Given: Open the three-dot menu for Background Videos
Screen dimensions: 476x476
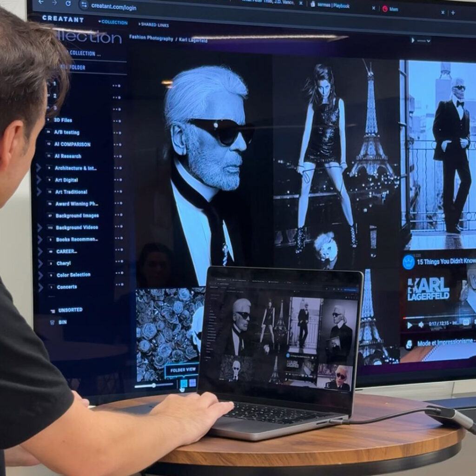Looking at the screenshot, I should (x=119, y=226).
